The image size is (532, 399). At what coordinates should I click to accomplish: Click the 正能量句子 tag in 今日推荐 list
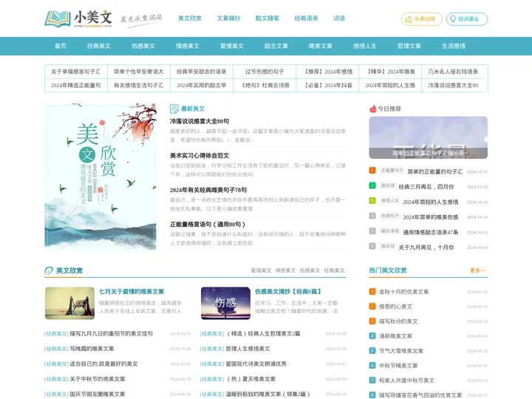392,171
